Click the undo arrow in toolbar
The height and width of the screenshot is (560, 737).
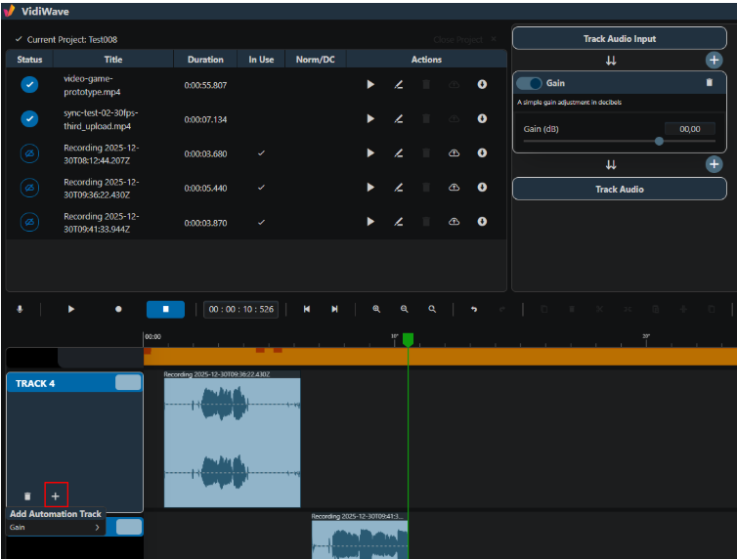[x=474, y=309]
